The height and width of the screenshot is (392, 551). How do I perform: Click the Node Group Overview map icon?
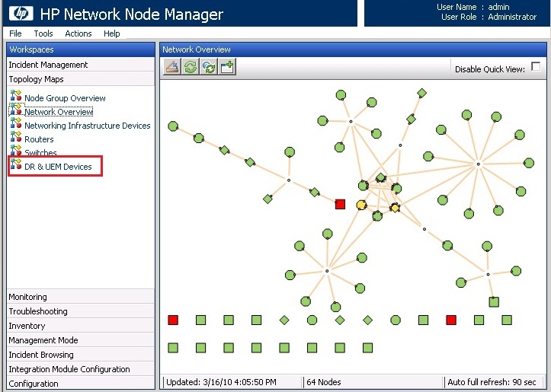15,97
